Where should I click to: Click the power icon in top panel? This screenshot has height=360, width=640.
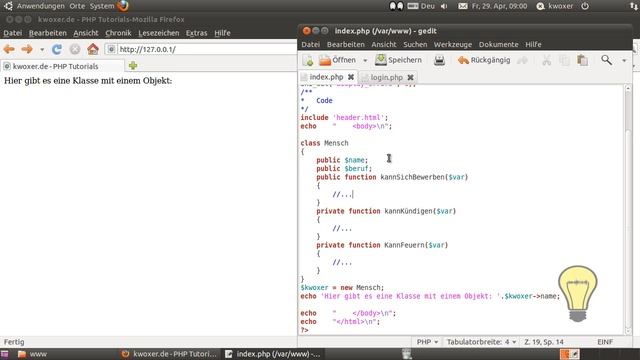585,6
